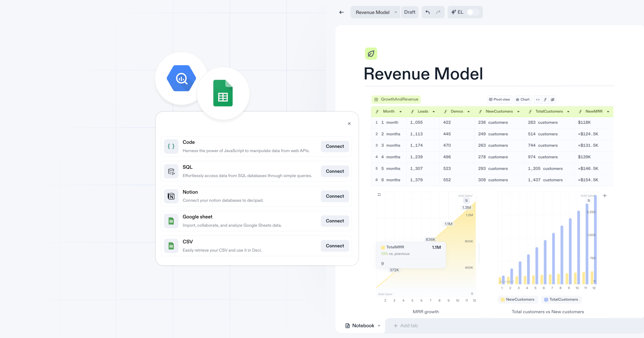Click the Code curly braces icon
This screenshot has height=338, width=644.
[x=171, y=146]
